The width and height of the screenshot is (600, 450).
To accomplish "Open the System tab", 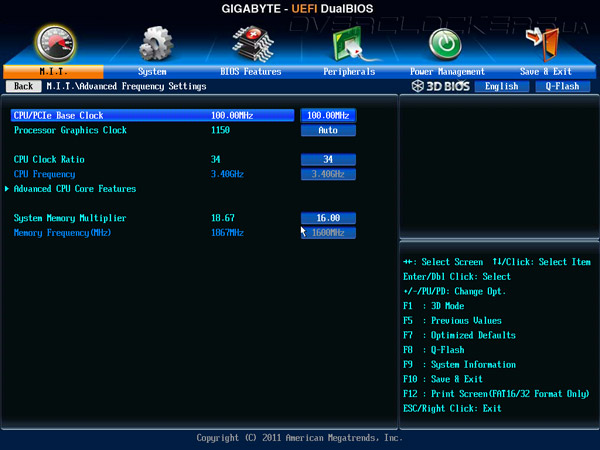I will 152,72.
